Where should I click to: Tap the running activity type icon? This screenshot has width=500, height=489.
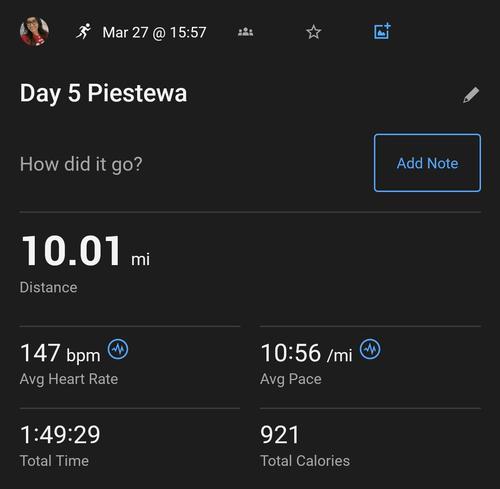coord(83,32)
